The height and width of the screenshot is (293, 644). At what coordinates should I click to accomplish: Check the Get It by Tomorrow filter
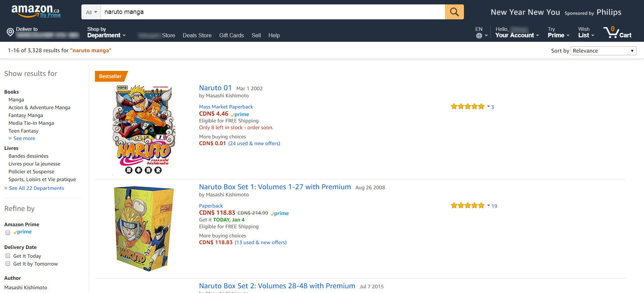click(8, 263)
